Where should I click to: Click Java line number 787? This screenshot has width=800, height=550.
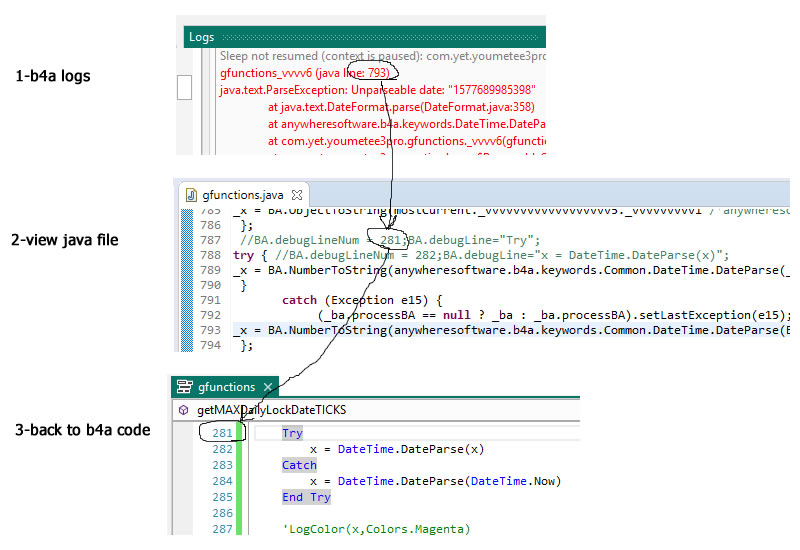(210, 240)
